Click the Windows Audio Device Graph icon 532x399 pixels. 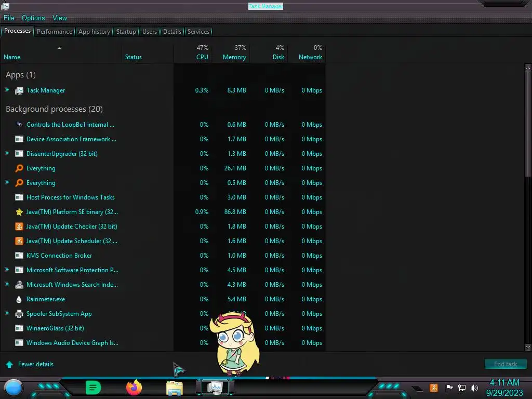19,343
